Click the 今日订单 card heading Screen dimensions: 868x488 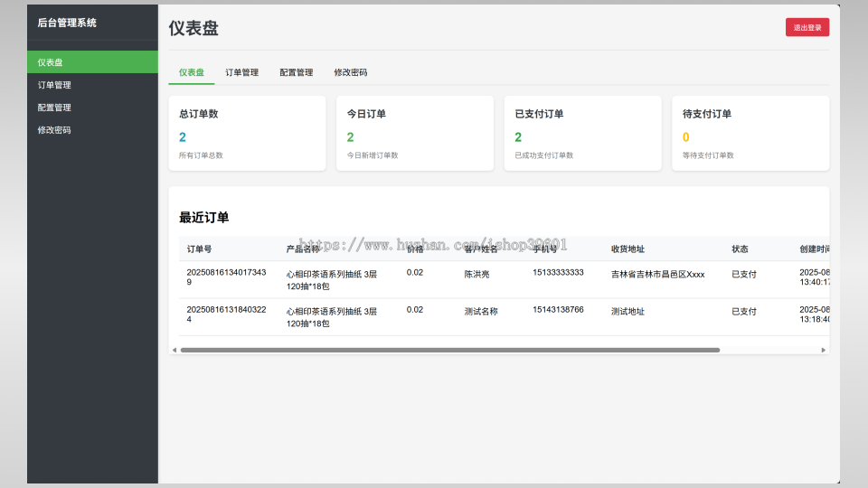(x=366, y=114)
